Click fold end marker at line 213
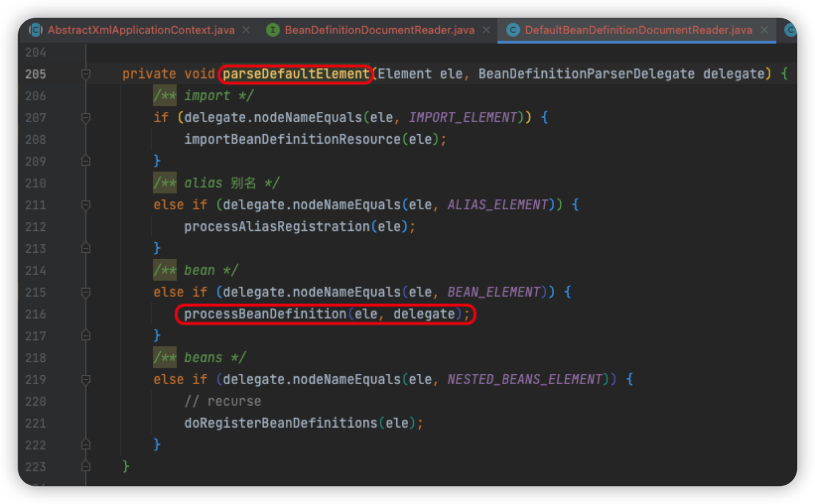Viewport: 815px width, 504px height. (x=85, y=248)
